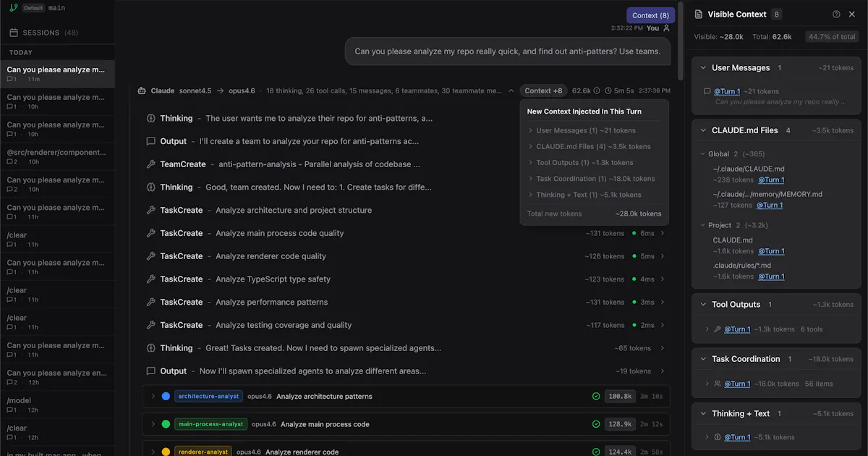Open @Turn 1 link for memory/MEMORY.md
Screen dimensions: 868x456
pos(771,206)
